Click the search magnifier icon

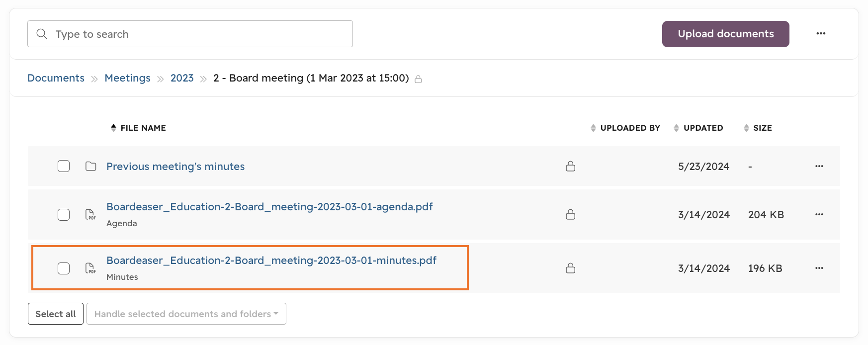(42, 34)
